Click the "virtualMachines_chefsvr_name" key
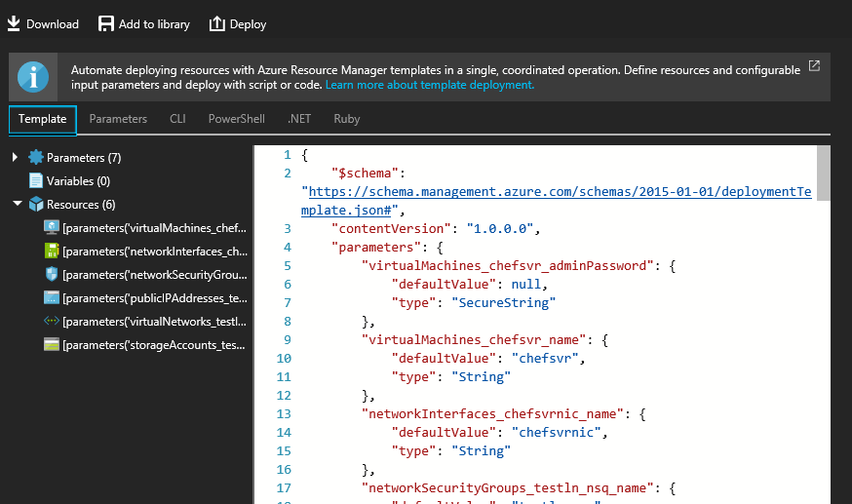This screenshot has height=504, width=852. pyautogui.click(x=474, y=340)
